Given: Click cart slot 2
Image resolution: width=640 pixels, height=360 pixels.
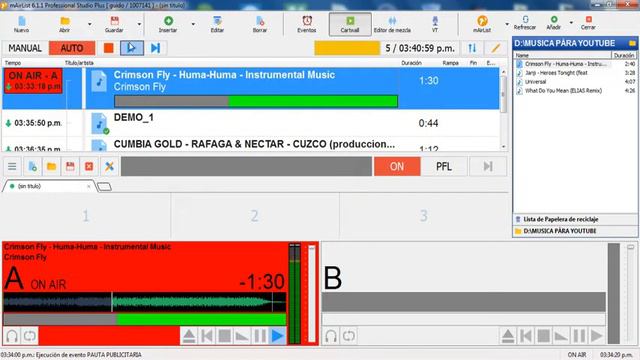Looking at the screenshot, I should tap(255, 216).
